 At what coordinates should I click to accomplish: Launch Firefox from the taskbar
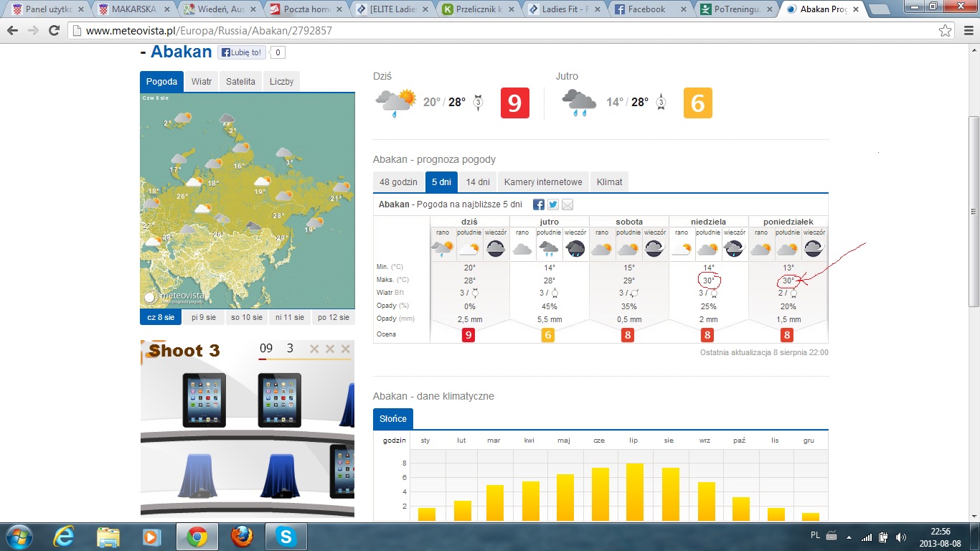coord(242,536)
